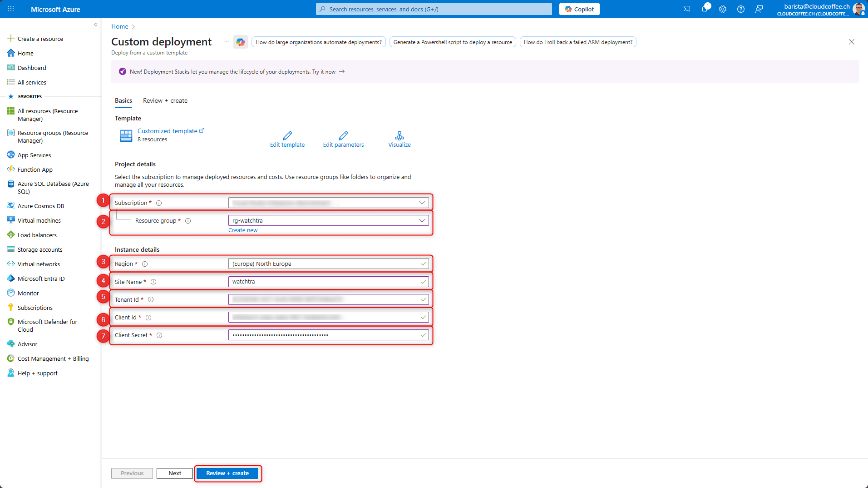Click the Site Name input field
This screenshot has width=868, height=488.
pyautogui.click(x=325, y=282)
